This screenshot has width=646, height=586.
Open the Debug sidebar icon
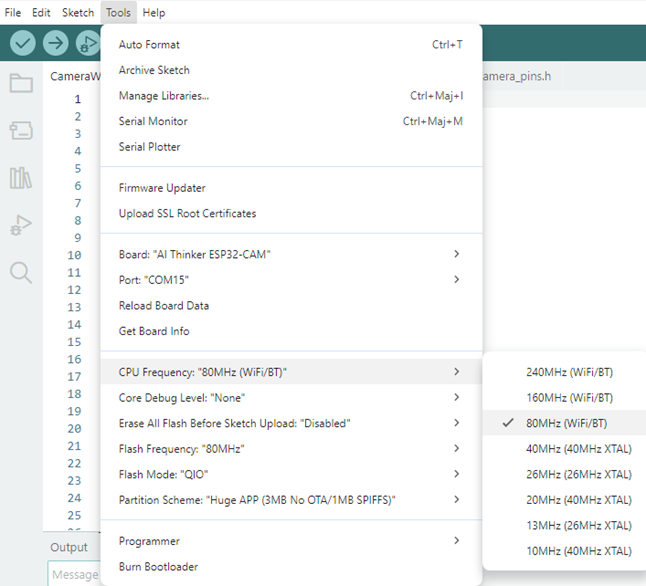[21, 225]
